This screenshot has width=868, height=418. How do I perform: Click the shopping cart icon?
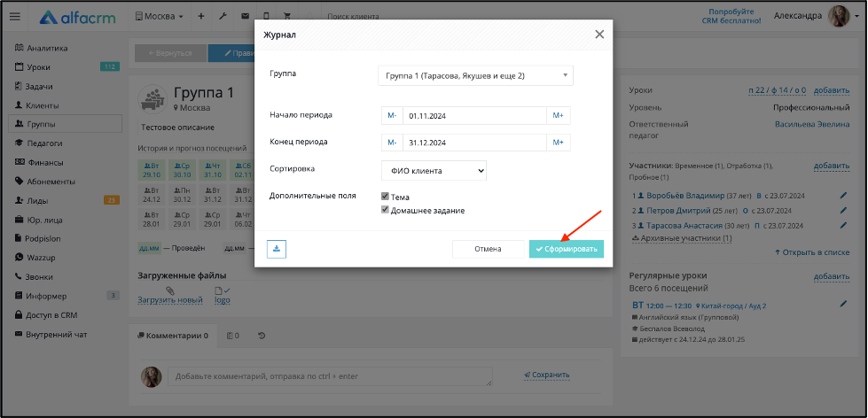[286, 17]
